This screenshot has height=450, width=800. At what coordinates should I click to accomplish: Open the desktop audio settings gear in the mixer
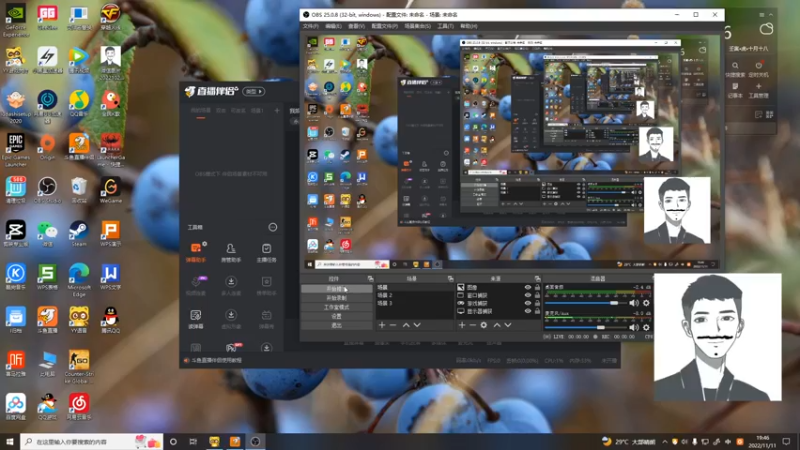646,303
